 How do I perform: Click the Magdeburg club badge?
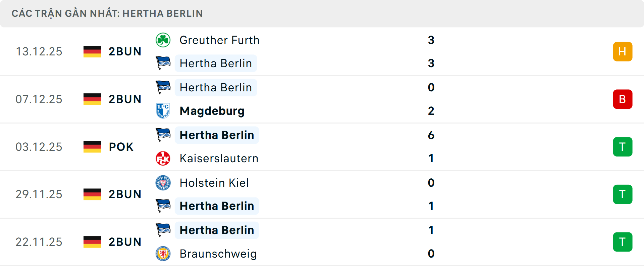[163, 111]
